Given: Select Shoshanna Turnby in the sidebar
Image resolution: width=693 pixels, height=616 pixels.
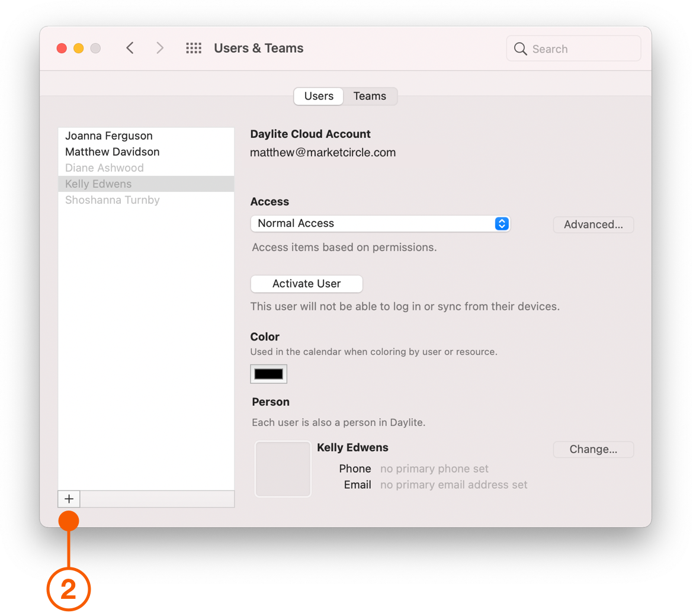Looking at the screenshot, I should (x=112, y=200).
